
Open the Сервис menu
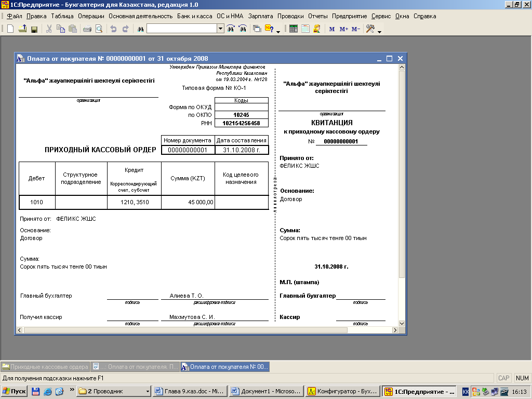[381, 16]
